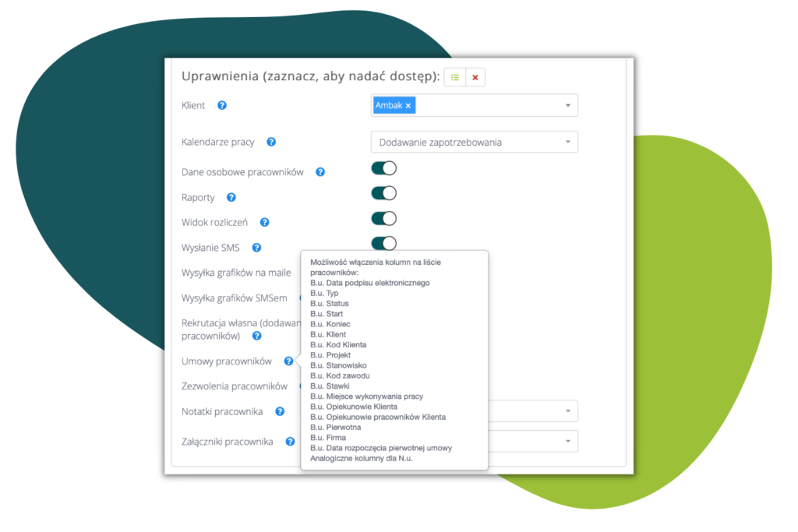Click the help icon next to Klient
This screenshot has height=532, width=798.
point(222,105)
